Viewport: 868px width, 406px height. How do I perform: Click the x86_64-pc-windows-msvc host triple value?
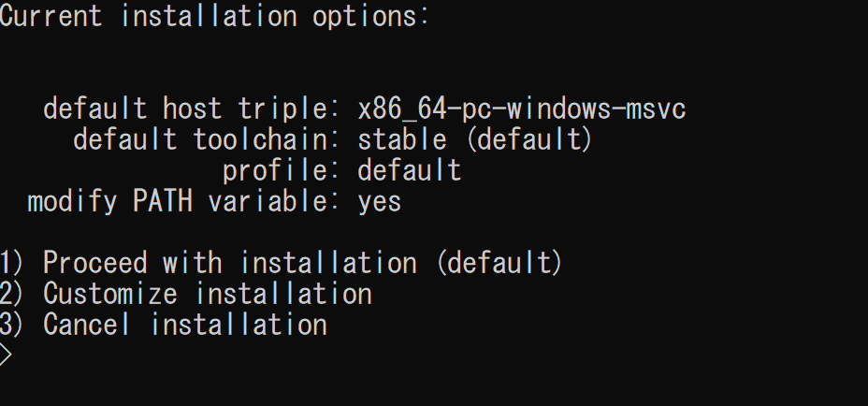(x=522, y=108)
